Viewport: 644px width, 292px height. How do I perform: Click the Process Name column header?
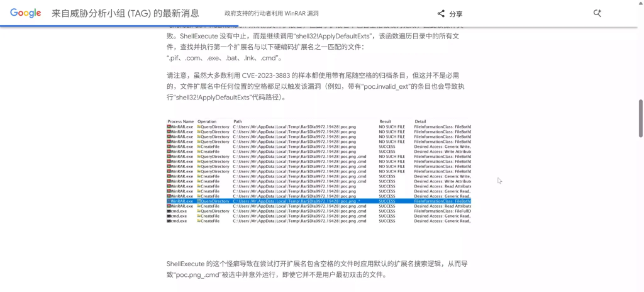(x=180, y=121)
